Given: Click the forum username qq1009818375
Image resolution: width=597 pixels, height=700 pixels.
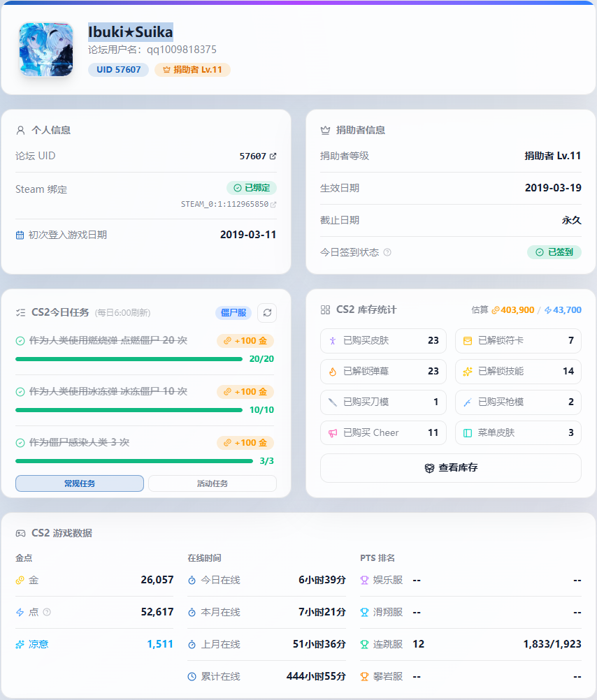Looking at the screenshot, I should pos(182,50).
